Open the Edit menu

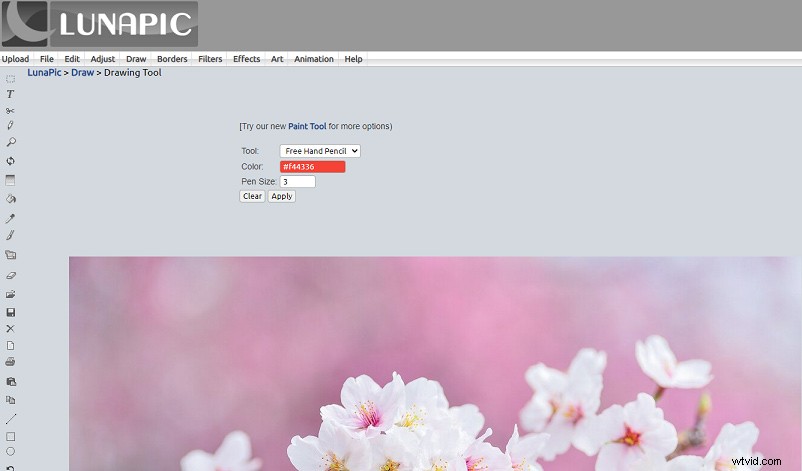click(x=72, y=59)
